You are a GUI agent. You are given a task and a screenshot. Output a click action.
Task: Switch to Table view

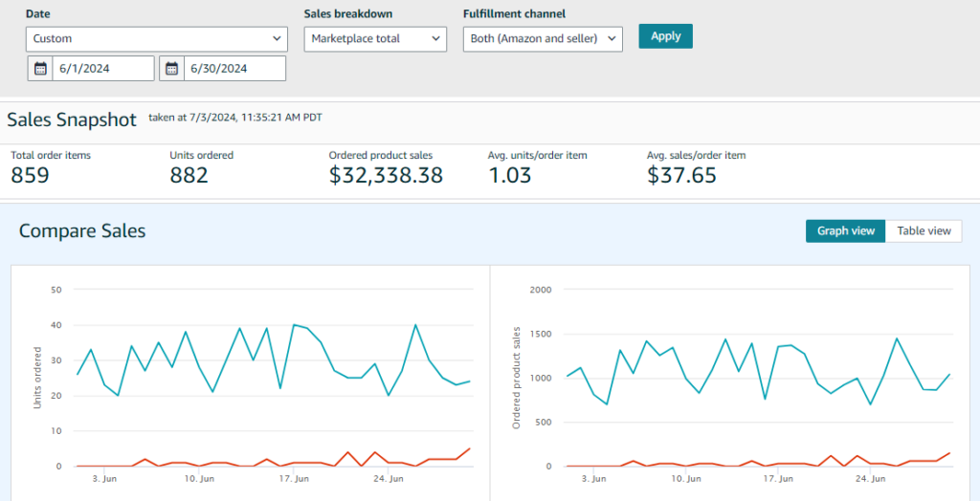coord(924,230)
